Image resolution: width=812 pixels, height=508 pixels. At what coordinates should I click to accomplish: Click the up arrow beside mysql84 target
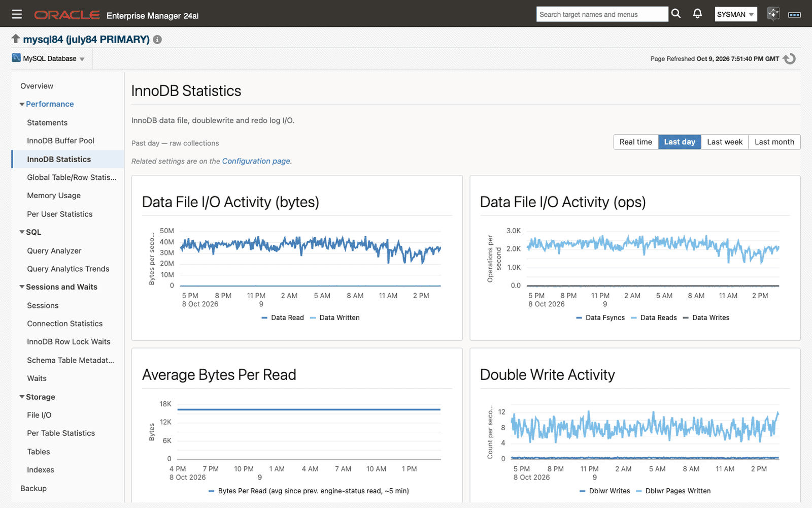[x=16, y=39]
